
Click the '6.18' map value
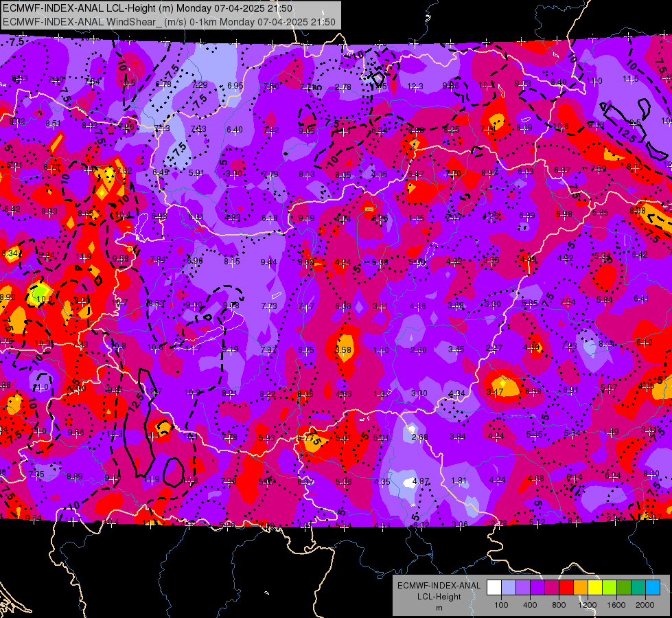coord(270,218)
